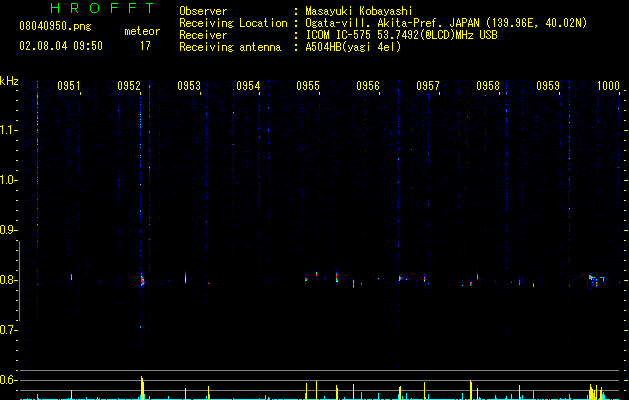Click the Receiving antenna label
The width and height of the screenshot is (629, 400).
(x=230, y=47)
